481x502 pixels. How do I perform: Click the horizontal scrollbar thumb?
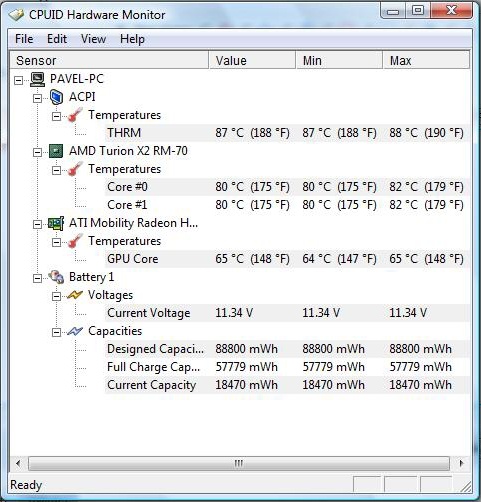pos(239,463)
